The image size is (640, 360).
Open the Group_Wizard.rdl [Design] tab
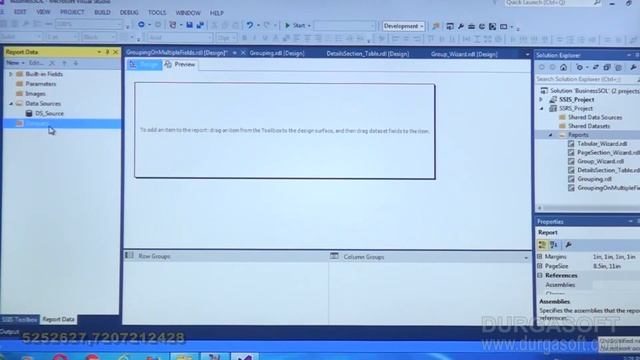pos(464,54)
